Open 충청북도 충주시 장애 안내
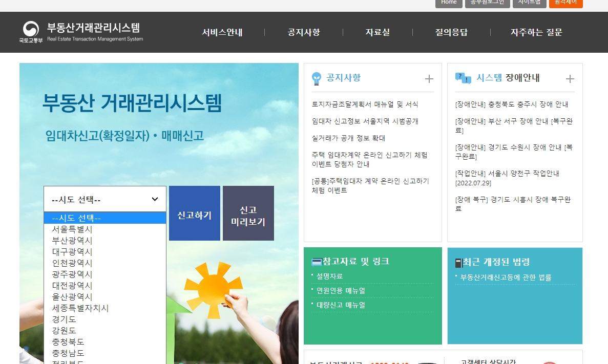 [512, 104]
